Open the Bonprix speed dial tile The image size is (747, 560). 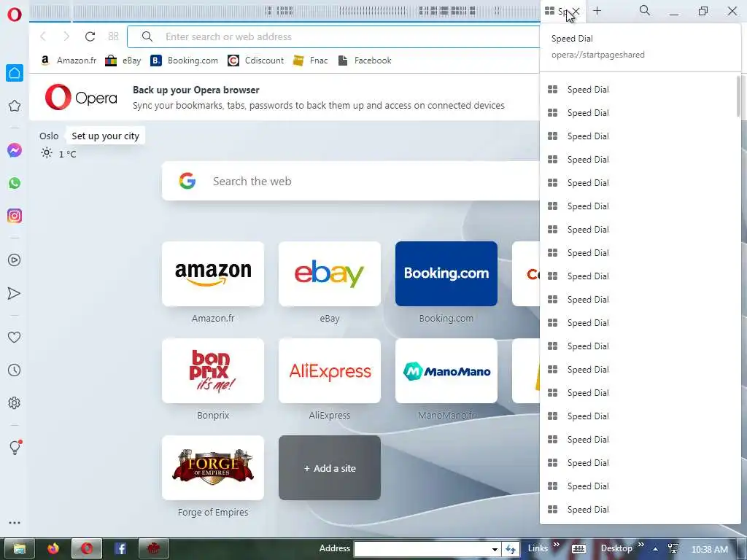point(213,370)
